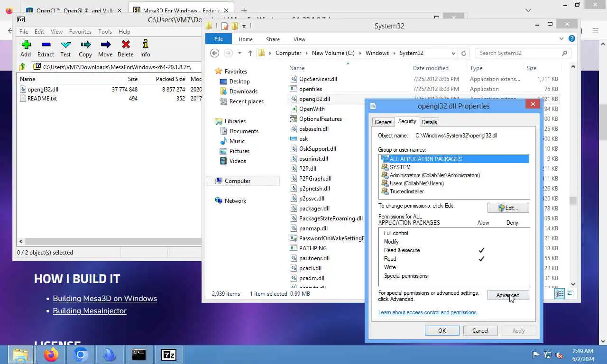Open the General tab in Properties dialog
The height and width of the screenshot is (364, 607).
[383, 122]
